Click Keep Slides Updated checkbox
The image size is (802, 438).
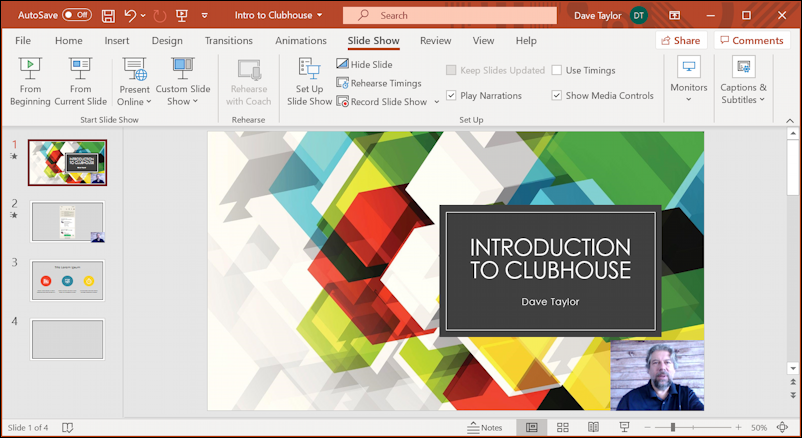[x=451, y=70]
